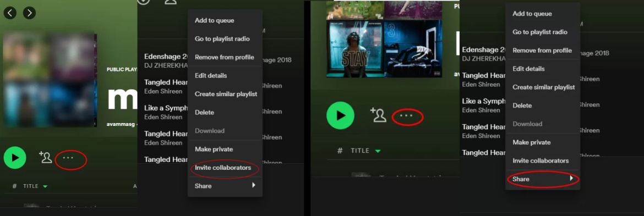Go back with the left chevron arrow
644x216 pixels.
point(10,13)
